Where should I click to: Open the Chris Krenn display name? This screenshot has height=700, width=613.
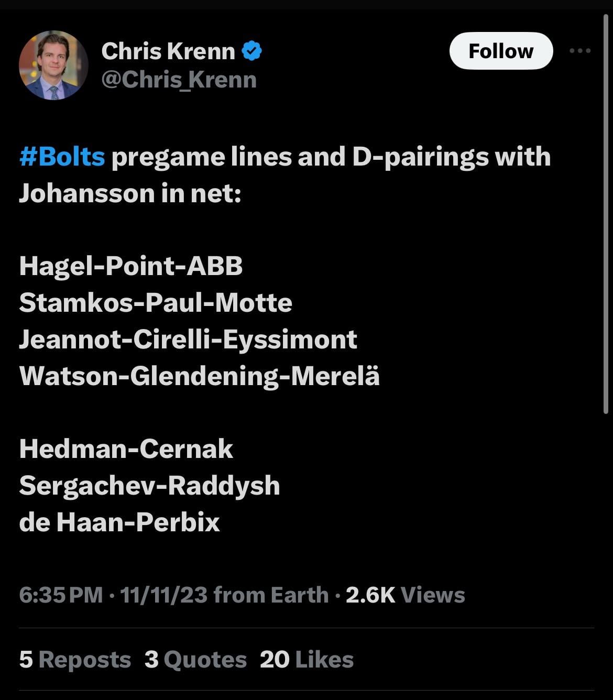pos(168,51)
